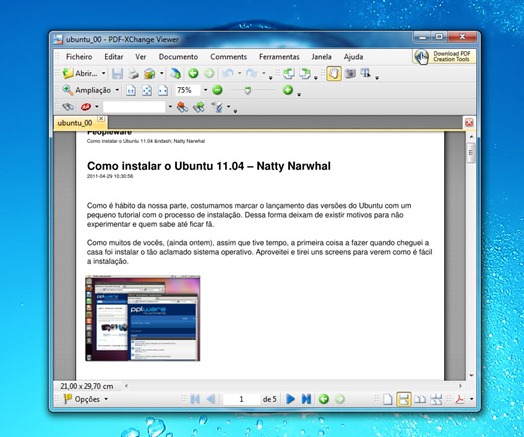Image resolution: width=524 pixels, height=437 pixels.
Task: Open the Janela menu
Action: pos(321,57)
